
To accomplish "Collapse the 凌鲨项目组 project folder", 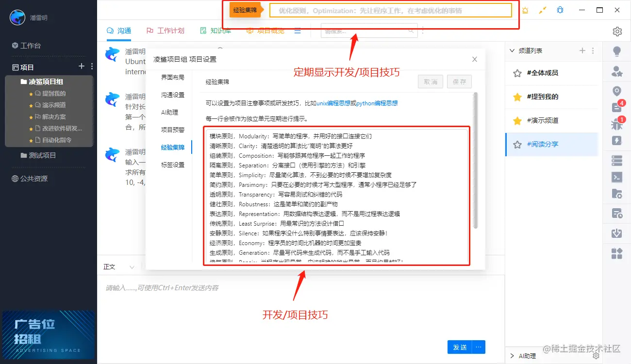I will (x=42, y=82).
